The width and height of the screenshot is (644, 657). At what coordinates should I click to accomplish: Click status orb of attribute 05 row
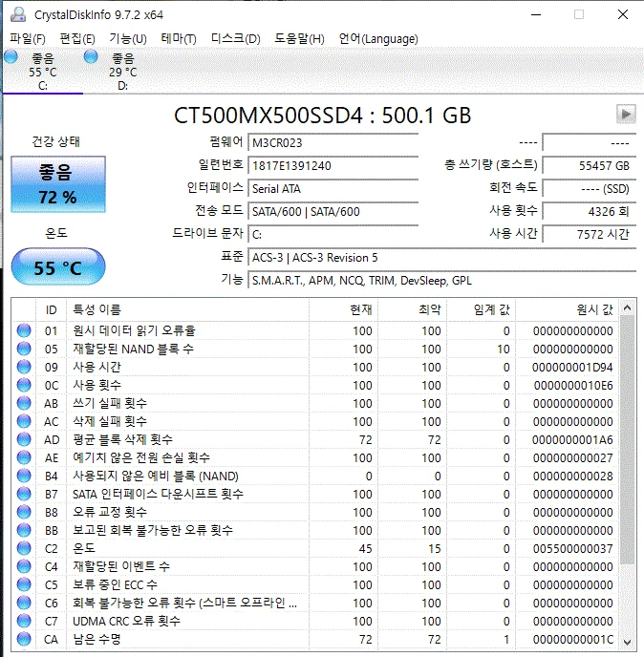(x=24, y=349)
